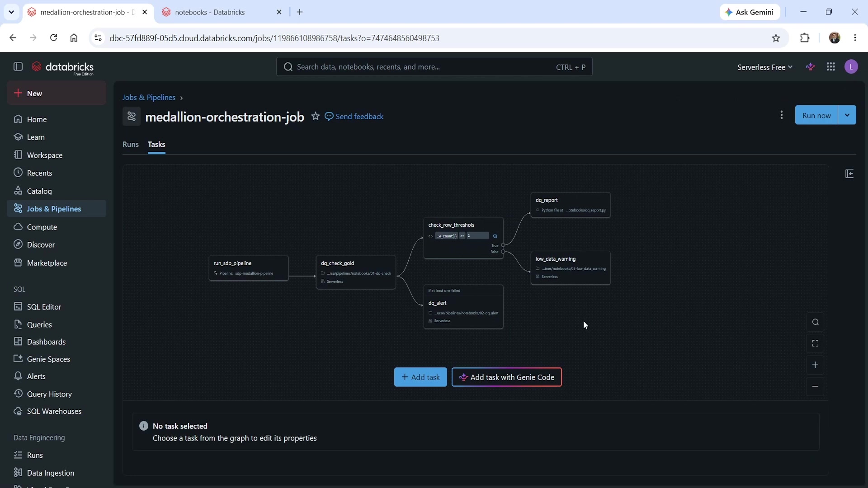Open Discover in the sidebar
This screenshot has height=488, width=868.
pyautogui.click(x=57, y=244)
